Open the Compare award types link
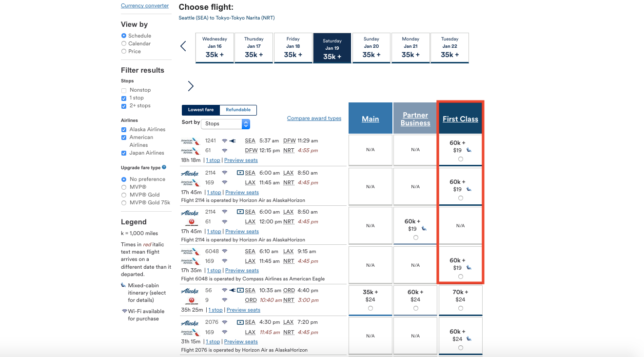The height and width of the screenshot is (357, 644). coord(314,118)
